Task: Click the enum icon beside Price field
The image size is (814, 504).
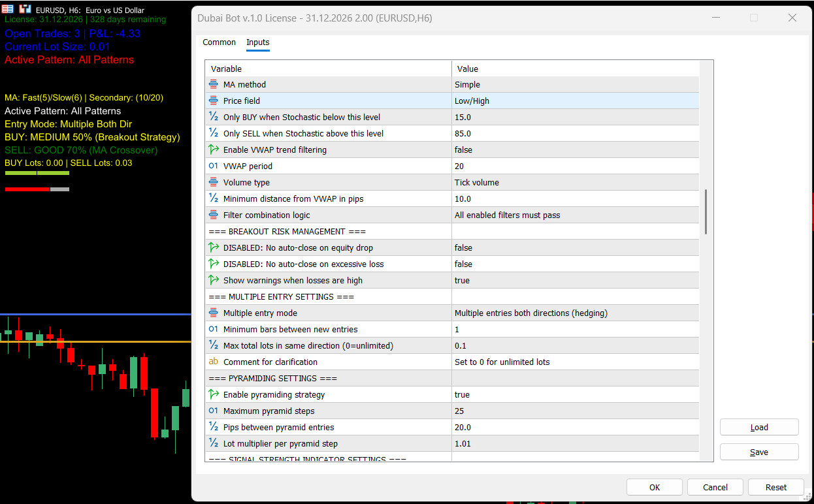Action: [214, 101]
